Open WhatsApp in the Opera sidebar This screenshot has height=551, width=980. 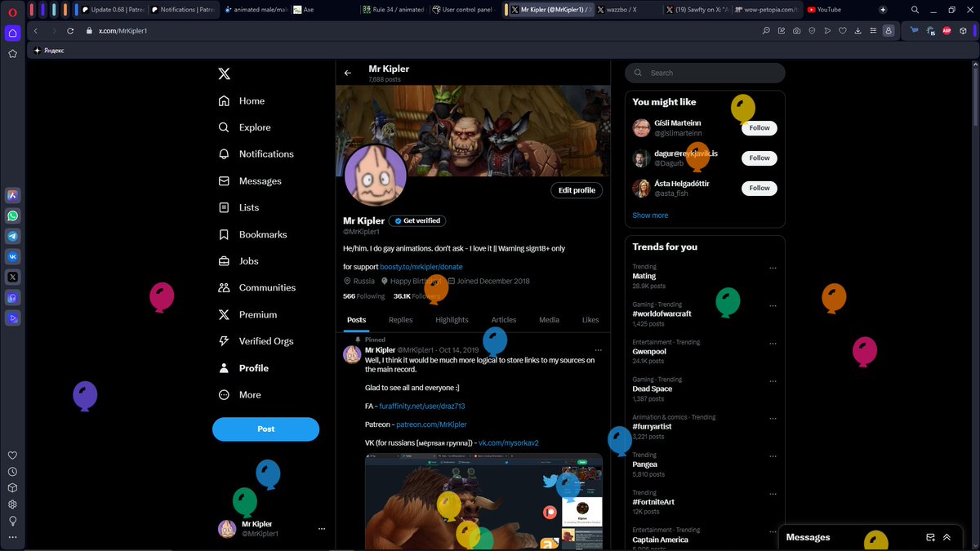12,216
